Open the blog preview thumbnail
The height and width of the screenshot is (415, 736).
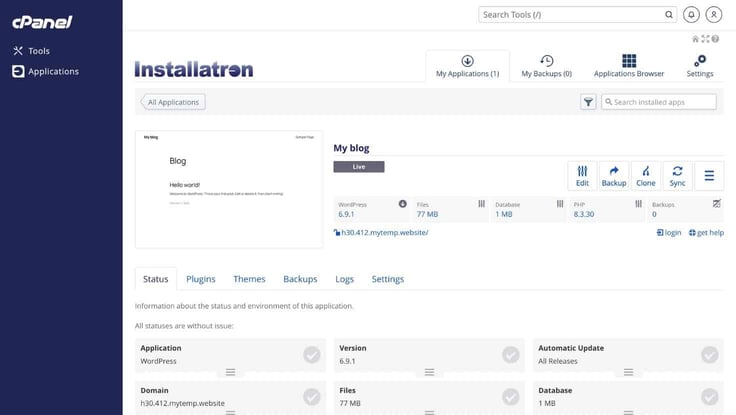coord(229,189)
